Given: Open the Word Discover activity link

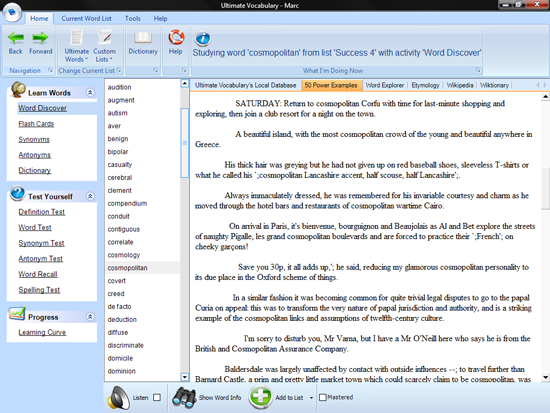Looking at the screenshot, I should 42,108.
